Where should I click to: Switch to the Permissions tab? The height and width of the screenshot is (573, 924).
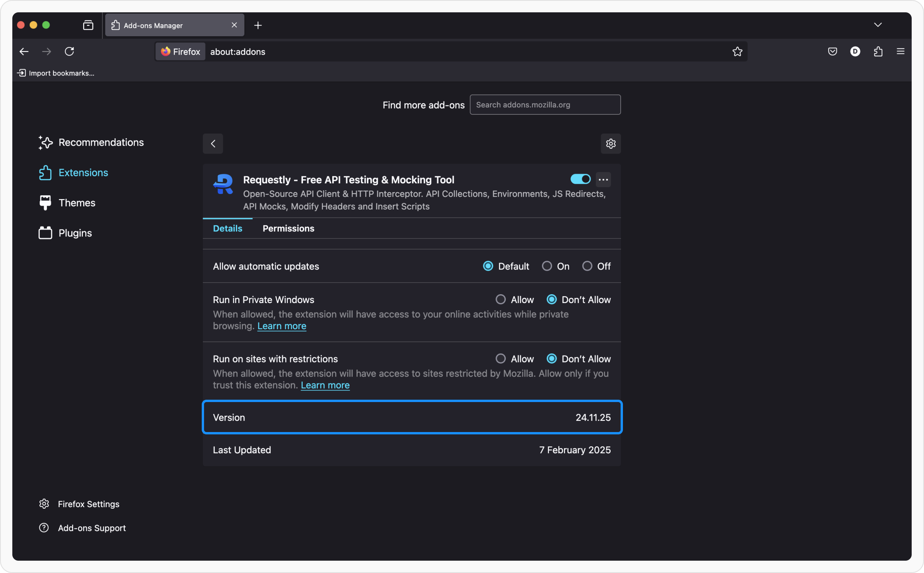click(288, 228)
